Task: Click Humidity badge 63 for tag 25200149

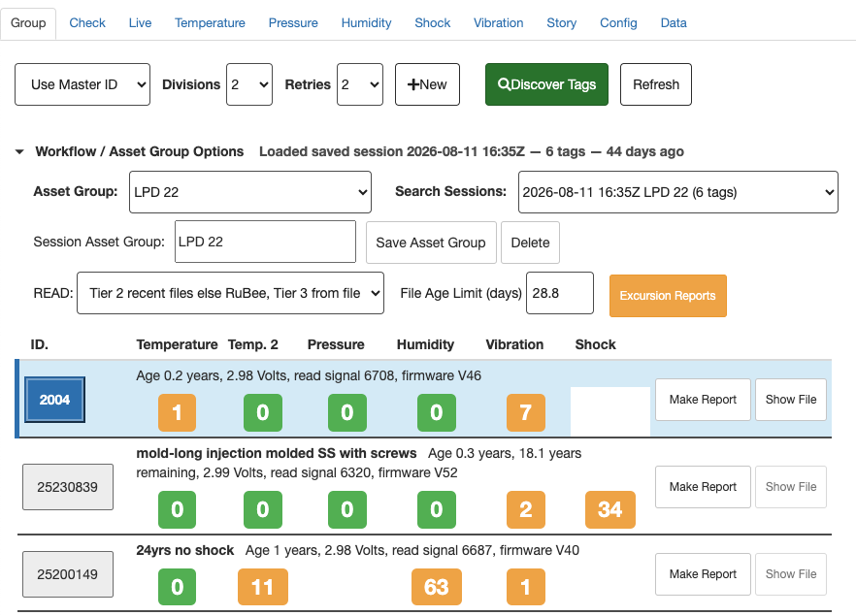Action: pyautogui.click(x=436, y=587)
